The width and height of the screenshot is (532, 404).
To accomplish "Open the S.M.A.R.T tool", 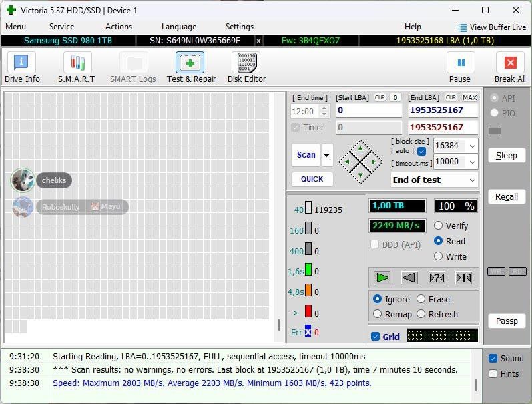I will pos(77,68).
